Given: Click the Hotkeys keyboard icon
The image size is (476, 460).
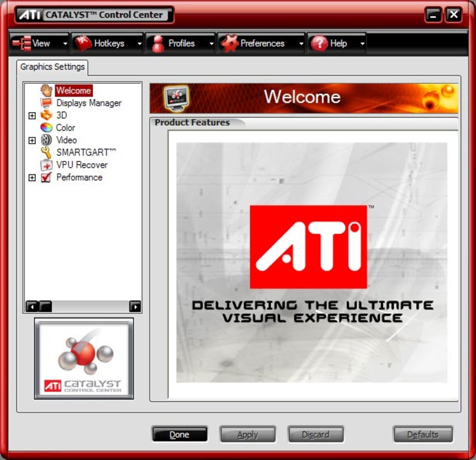Looking at the screenshot, I should point(83,44).
